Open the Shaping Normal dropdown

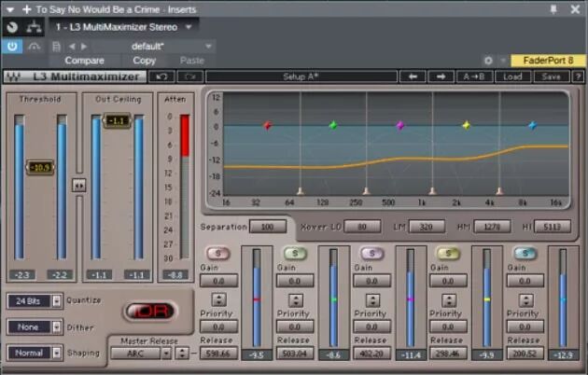pyautogui.click(x=35, y=353)
